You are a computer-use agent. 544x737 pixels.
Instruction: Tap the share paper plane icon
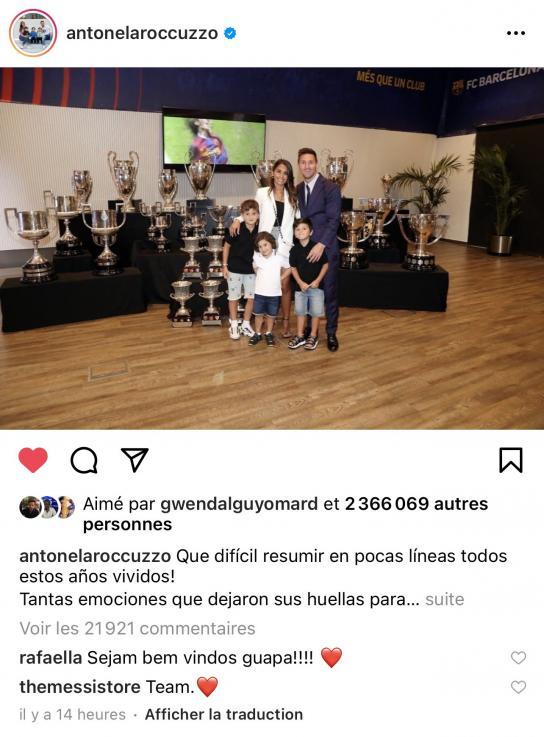[135, 459]
